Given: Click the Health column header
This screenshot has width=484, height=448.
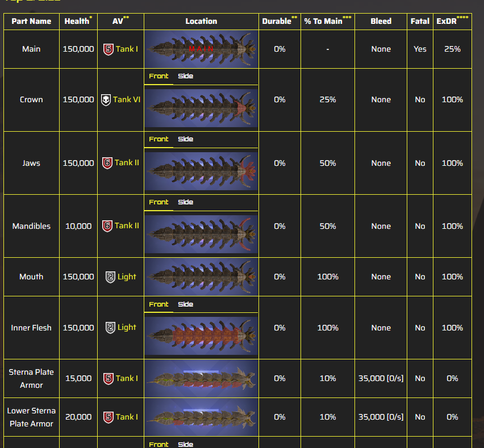Looking at the screenshot, I should (78, 21).
